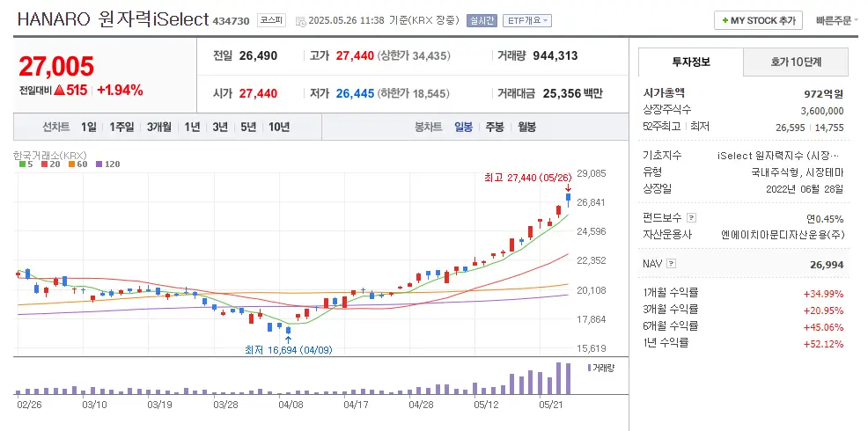Click the orange 60-day moving average legend
Viewport: 868px width, 431px height.
[77, 164]
